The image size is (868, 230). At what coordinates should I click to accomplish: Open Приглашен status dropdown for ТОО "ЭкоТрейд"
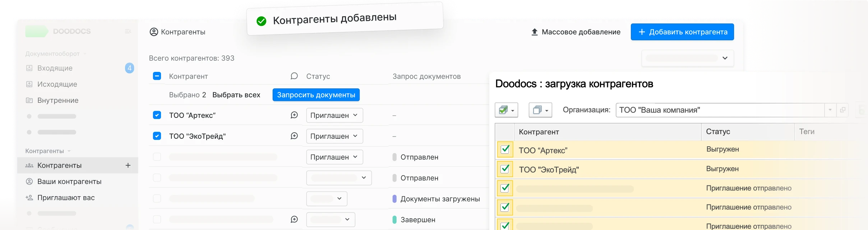click(x=334, y=136)
